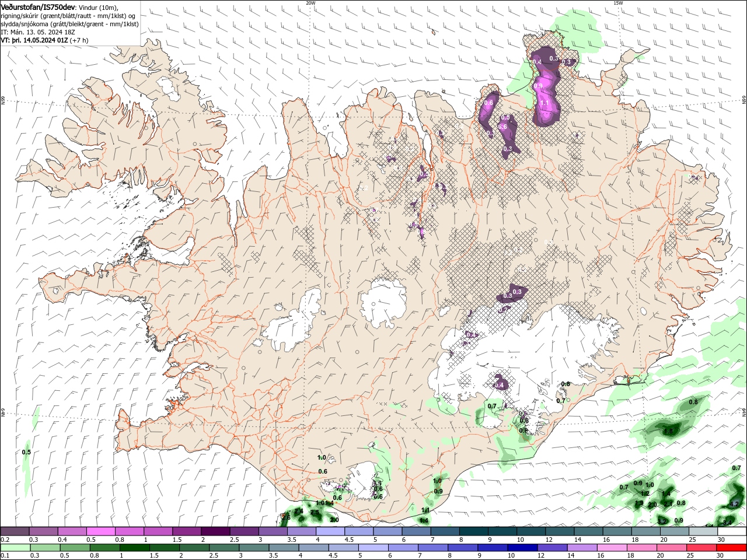The image size is (747, 560).
Task: Click the IT: Mán. 13. 05. 2024 18Z line
Action: pos(39,32)
